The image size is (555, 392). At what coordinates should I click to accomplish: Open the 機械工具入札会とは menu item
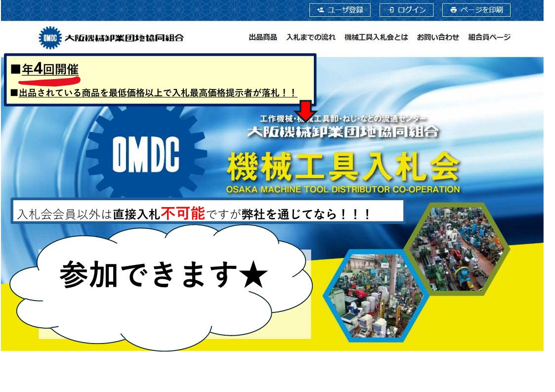tap(376, 37)
